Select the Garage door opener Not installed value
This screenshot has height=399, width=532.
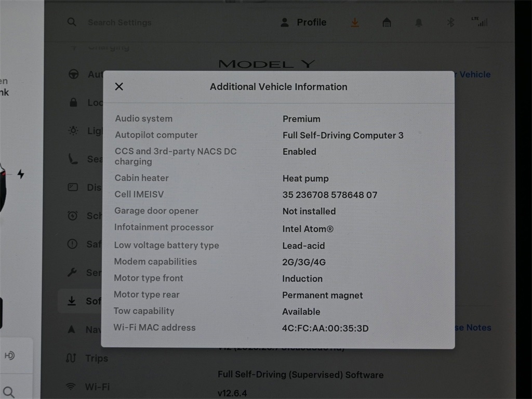coord(309,211)
